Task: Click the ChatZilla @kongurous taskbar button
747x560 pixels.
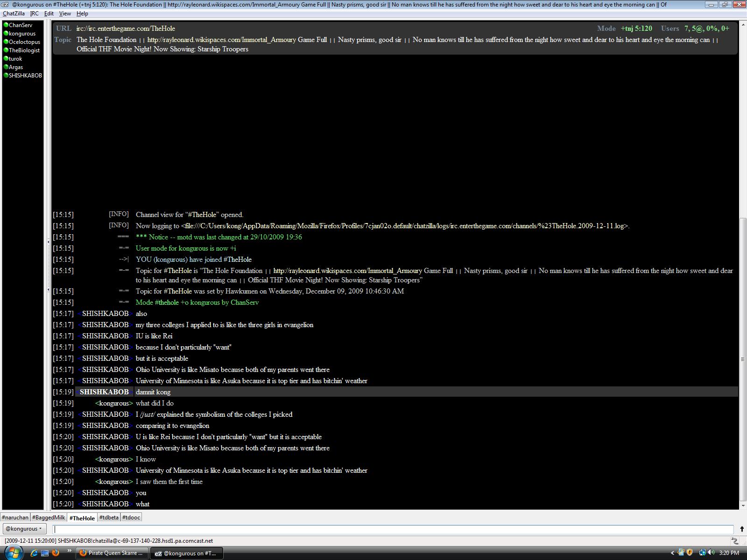Action: (187, 553)
